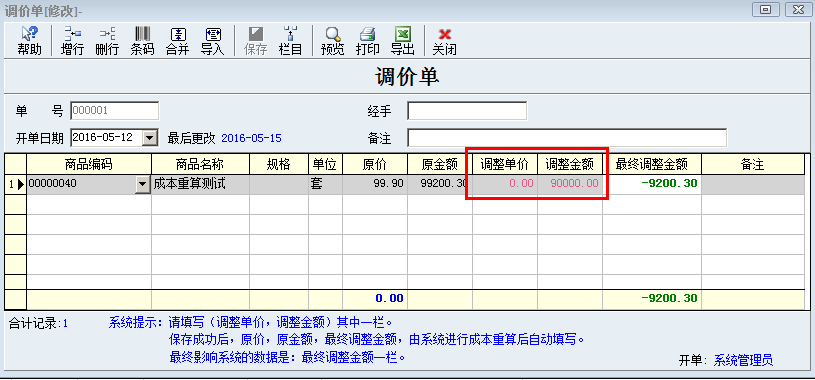The width and height of the screenshot is (815, 380).
Task: Select the 规格 column header
Action: 279,164
